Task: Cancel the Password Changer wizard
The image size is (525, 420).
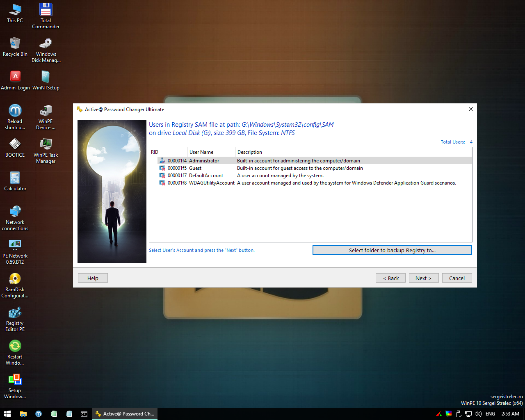Action: (457, 278)
